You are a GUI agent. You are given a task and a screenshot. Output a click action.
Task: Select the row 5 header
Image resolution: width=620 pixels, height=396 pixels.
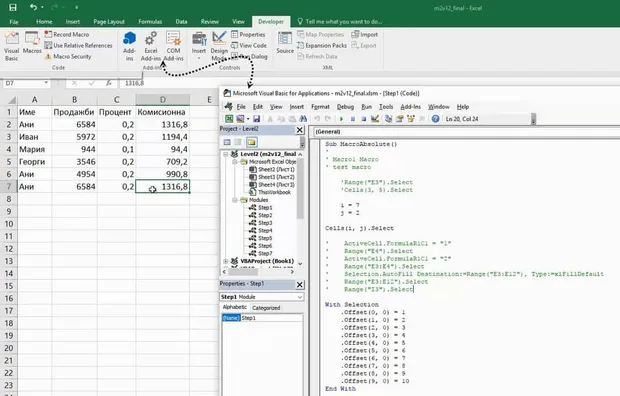click(x=9, y=162)
